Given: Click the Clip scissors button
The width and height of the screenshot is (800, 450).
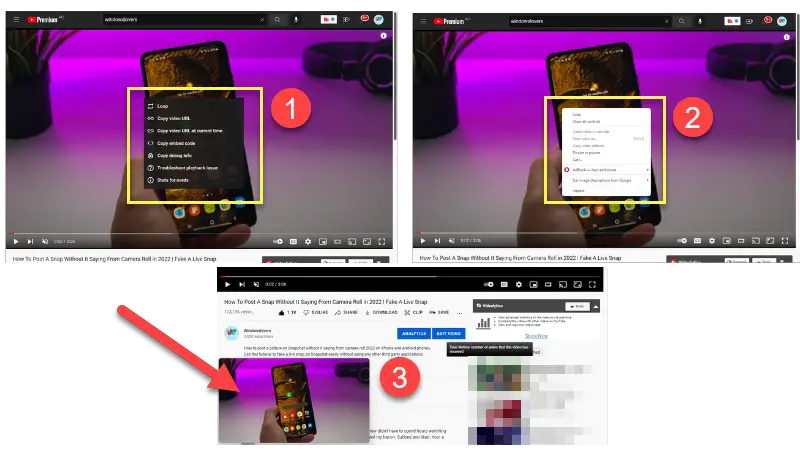Looking at the screenshot, I should pyautogui.click(x=414, y=312).
